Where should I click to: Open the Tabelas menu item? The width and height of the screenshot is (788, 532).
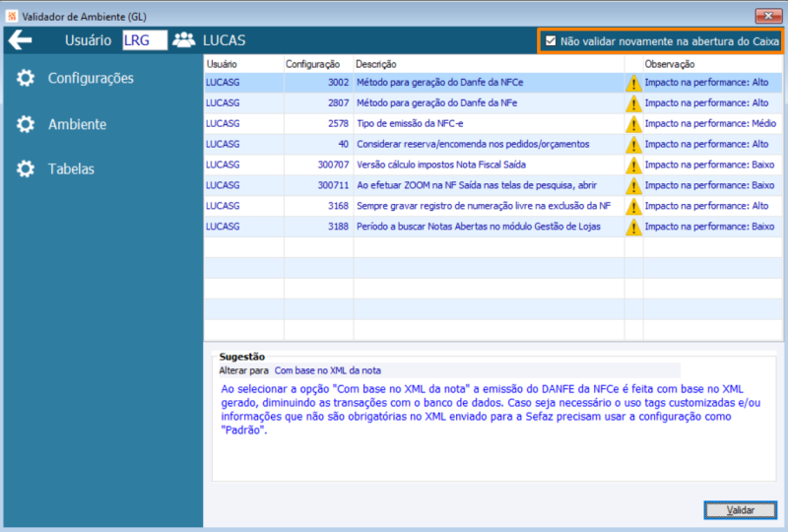point(71,168)
